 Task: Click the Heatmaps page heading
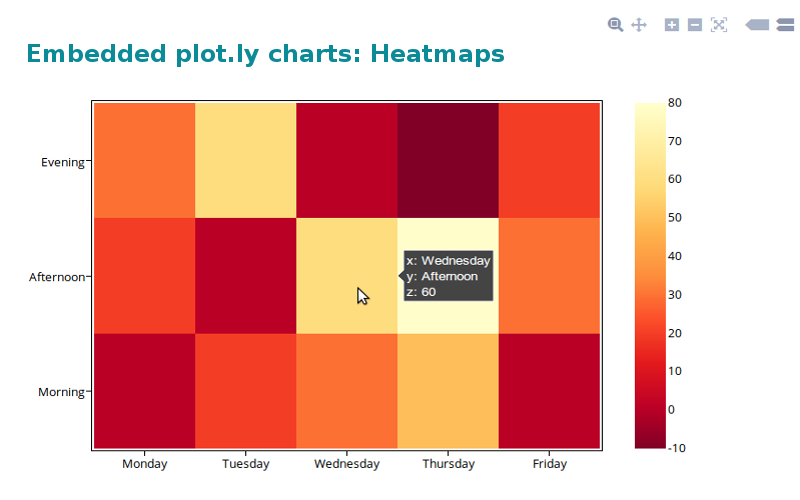pyautogui.click(x=265, y=54)
